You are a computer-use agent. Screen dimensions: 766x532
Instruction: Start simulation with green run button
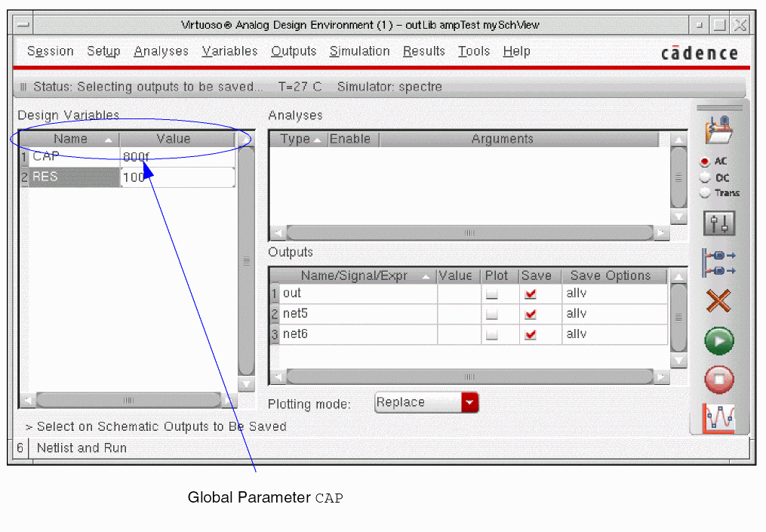pos(718,341)
